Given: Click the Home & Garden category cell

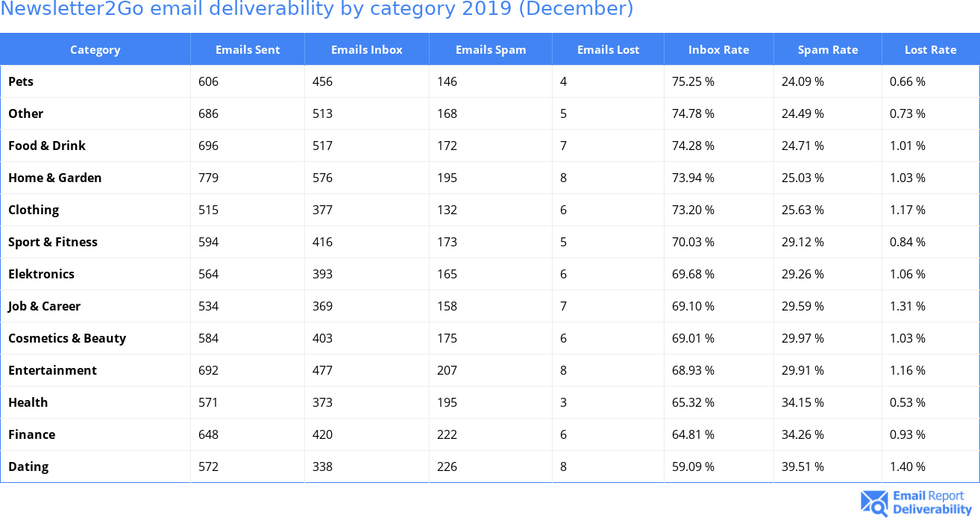Looking at the screenshot, I should (54, 178).
